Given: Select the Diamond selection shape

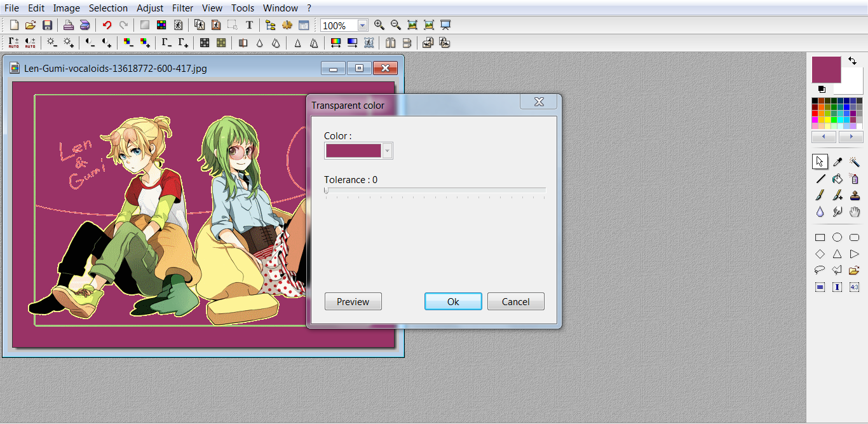Looking at the screenshot, I should tap(820, 254).
